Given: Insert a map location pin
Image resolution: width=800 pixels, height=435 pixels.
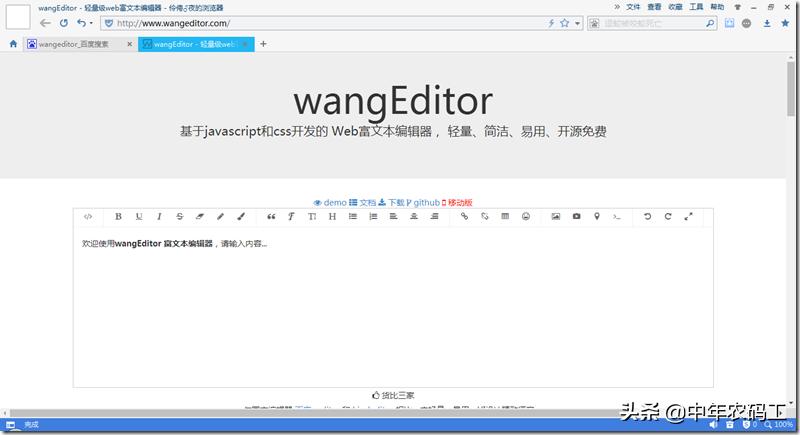Looking at the screenshot, I should [x=596, y=217].
